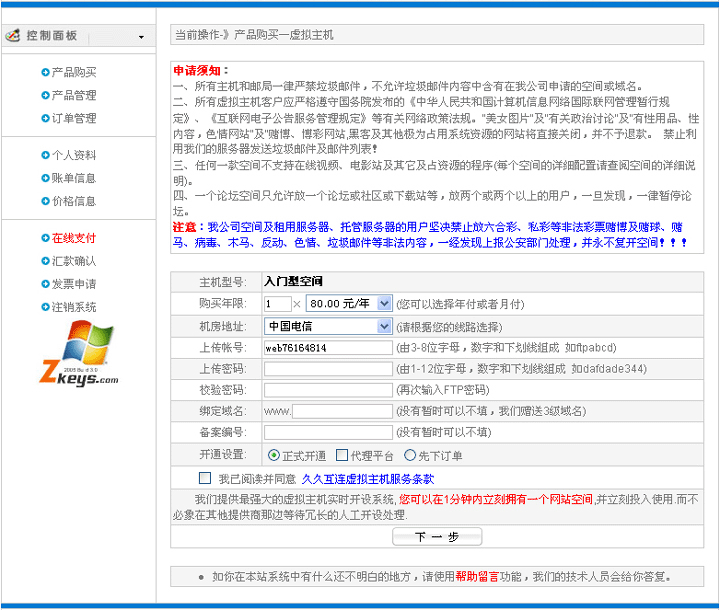Click the red bullet icon beside 在线支付

pos(45,238)
